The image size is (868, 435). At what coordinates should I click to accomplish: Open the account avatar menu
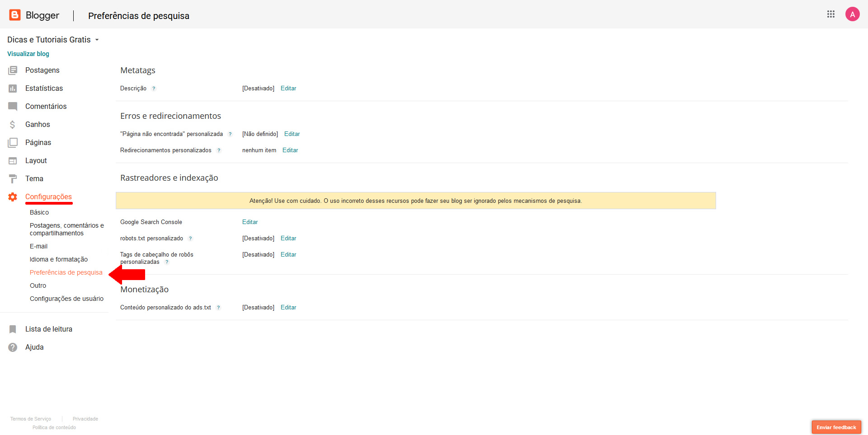point(853,14)
